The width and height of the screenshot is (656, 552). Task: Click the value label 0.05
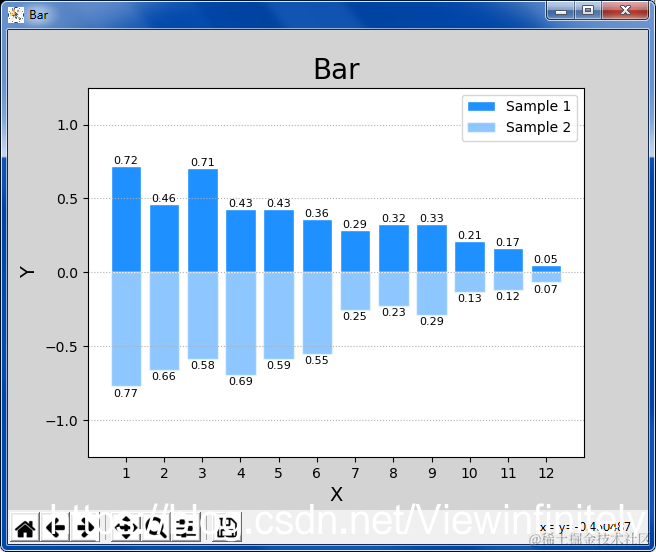coord(546,259)
